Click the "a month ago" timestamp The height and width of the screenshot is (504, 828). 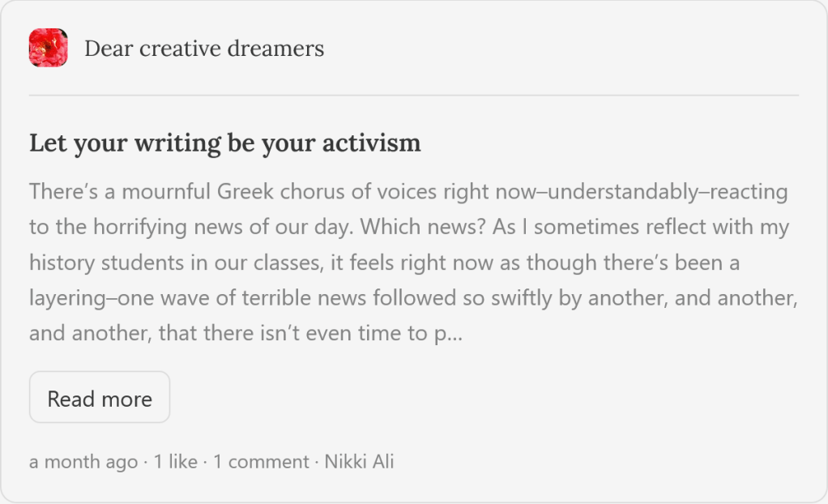(x=83, y=462)
